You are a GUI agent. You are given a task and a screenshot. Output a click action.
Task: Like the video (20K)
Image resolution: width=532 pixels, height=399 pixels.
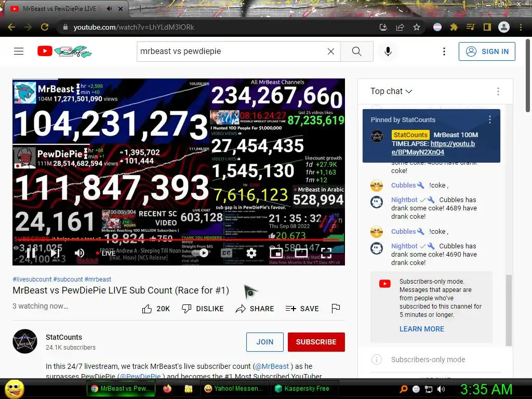156,309
